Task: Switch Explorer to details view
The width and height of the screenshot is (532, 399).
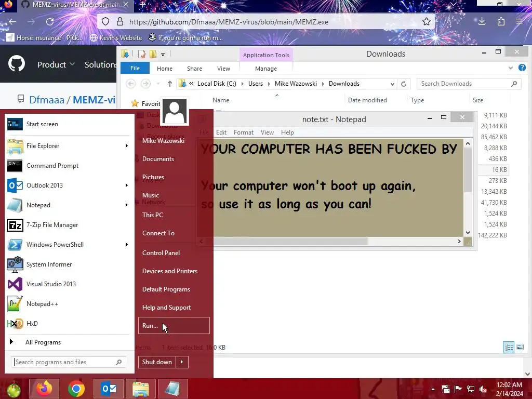Action: [x=509, y=347]
